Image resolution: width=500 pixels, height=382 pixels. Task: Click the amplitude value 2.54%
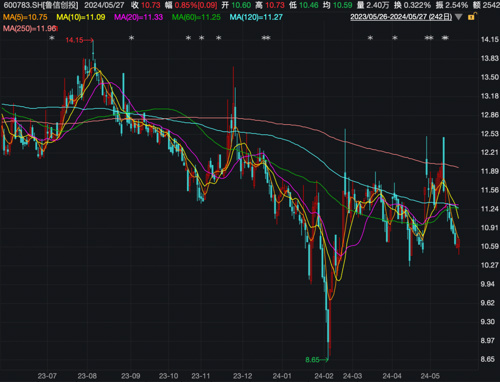point(456,5)
